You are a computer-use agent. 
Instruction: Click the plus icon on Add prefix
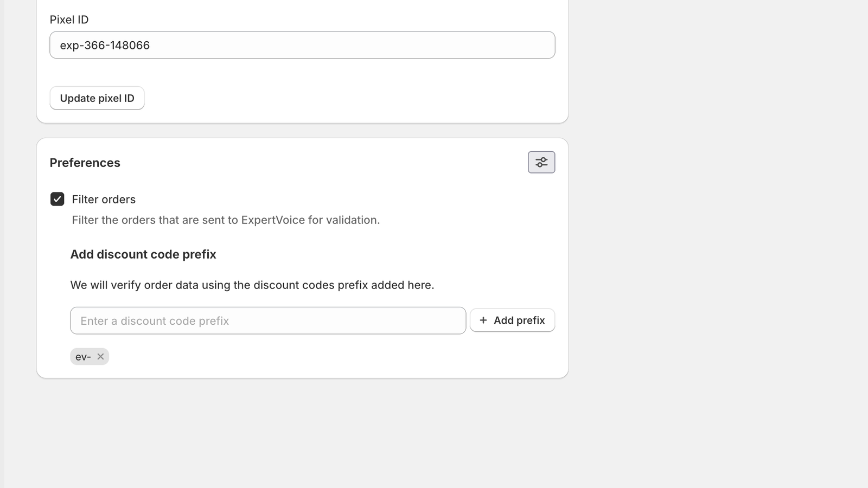tap(483, 320)
